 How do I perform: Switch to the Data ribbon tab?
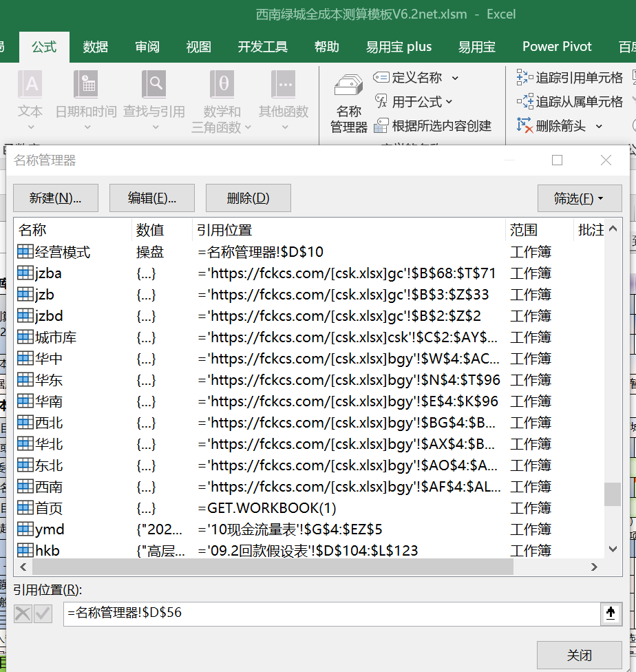click(x=96, y=47)
